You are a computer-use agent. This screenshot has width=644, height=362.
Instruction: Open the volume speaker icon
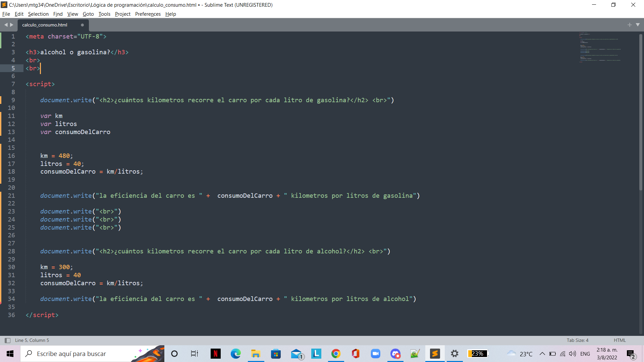pos(573,354)
